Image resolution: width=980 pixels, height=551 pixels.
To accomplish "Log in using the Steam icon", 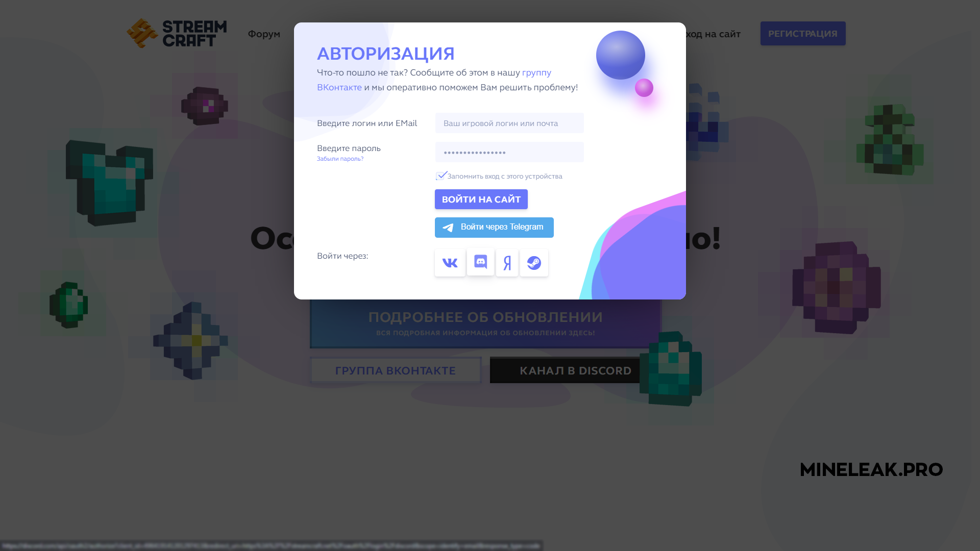I will coord(534,263).
